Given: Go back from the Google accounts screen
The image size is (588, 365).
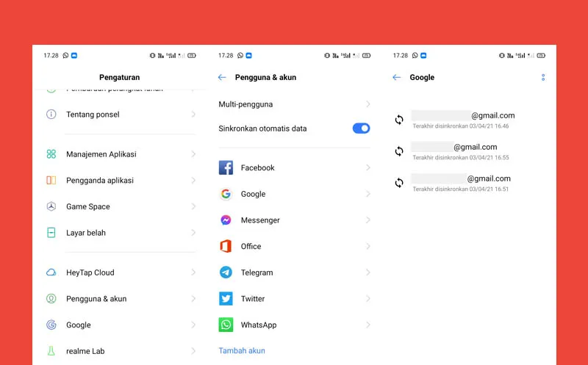Looking at the screenshot, I should (x=397, y=77).
